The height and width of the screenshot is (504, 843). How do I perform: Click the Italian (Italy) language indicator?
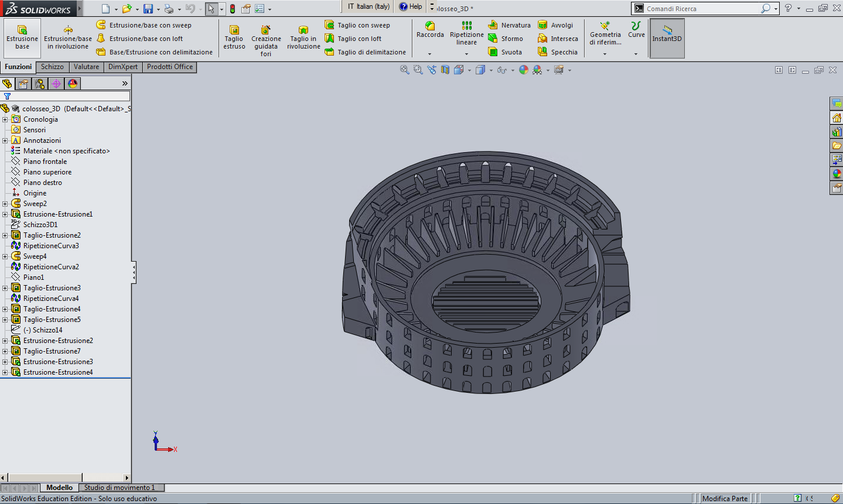pyautogui.click(x=368, y=6)
